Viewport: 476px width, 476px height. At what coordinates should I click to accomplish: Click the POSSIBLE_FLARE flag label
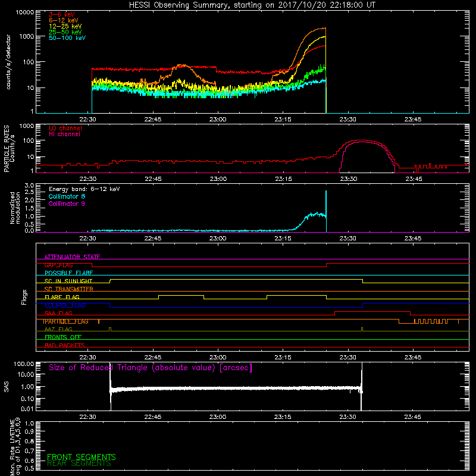(x=68, y=273)
